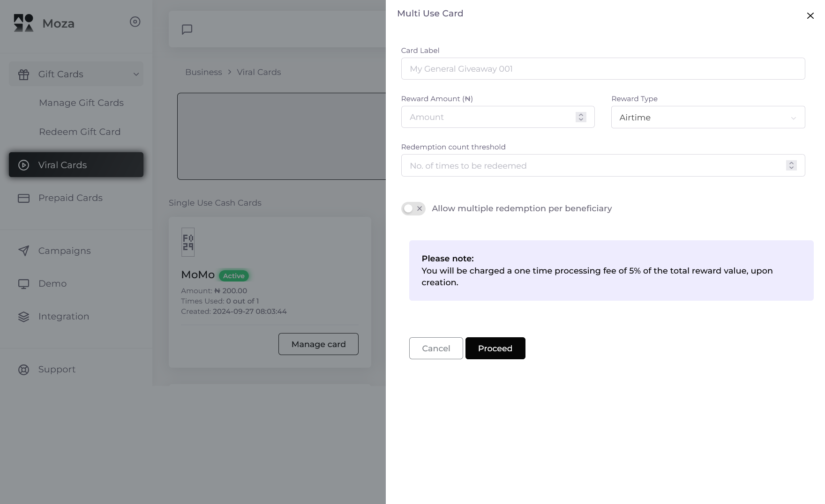The width and height of the screenshot is (825, 504).
Task: Click the 'Amount: ₦ 200.00' text
Action: (x=214, y=291)
